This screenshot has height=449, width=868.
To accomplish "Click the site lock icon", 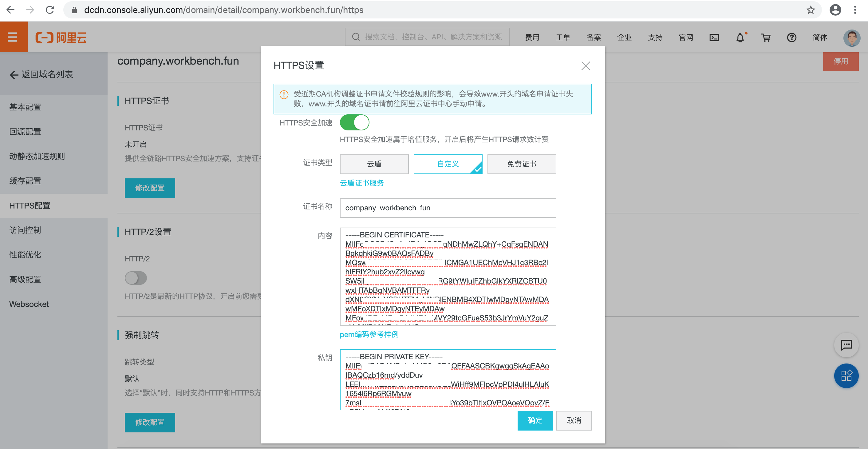I will pos(75,10).
